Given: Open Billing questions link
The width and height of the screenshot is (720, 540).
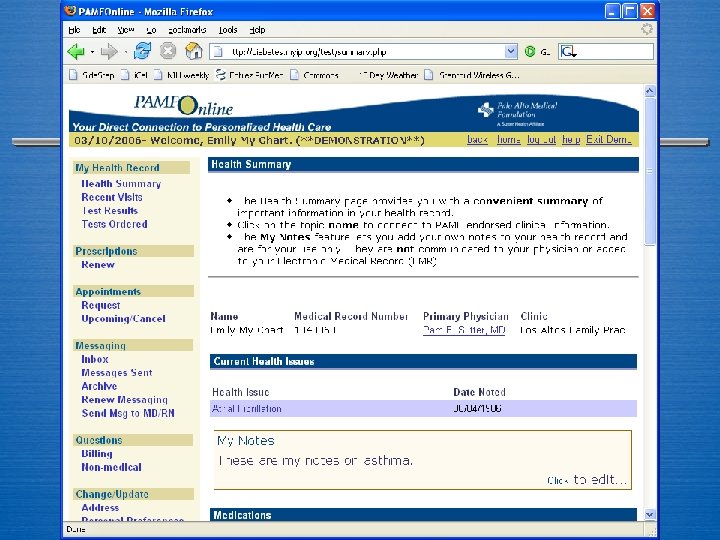Looking at the screenshot, I should pos(96,454).
